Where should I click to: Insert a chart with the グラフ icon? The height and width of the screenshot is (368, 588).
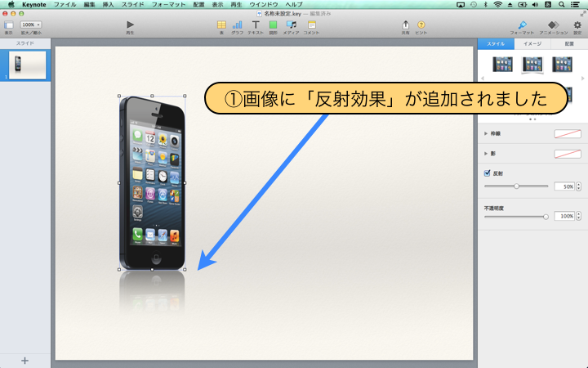[237, 25]
